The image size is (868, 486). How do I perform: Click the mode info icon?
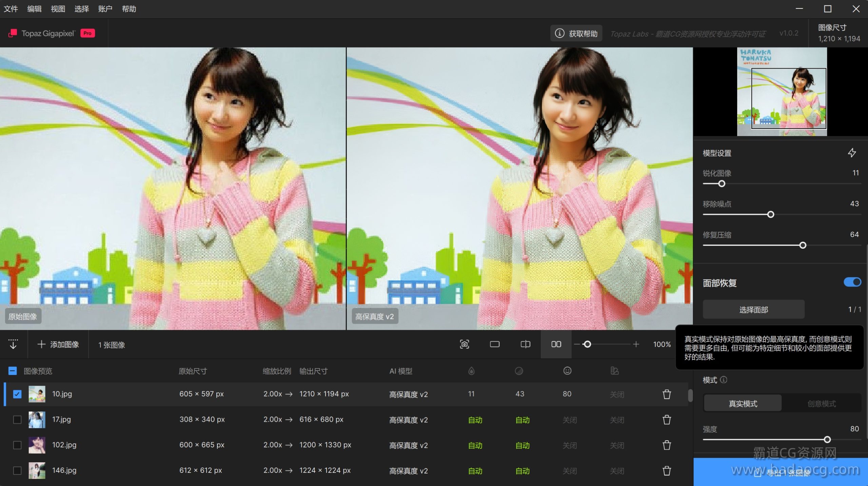(x=724, y=379)
